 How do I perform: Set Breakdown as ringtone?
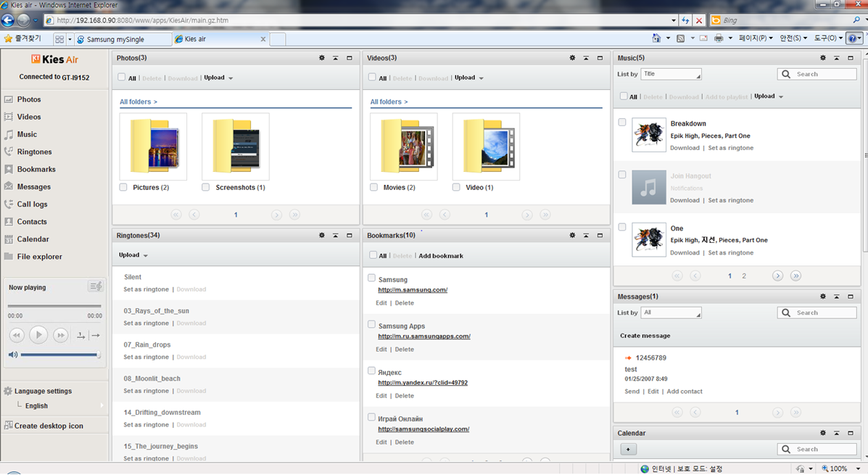tap(730, 149)
